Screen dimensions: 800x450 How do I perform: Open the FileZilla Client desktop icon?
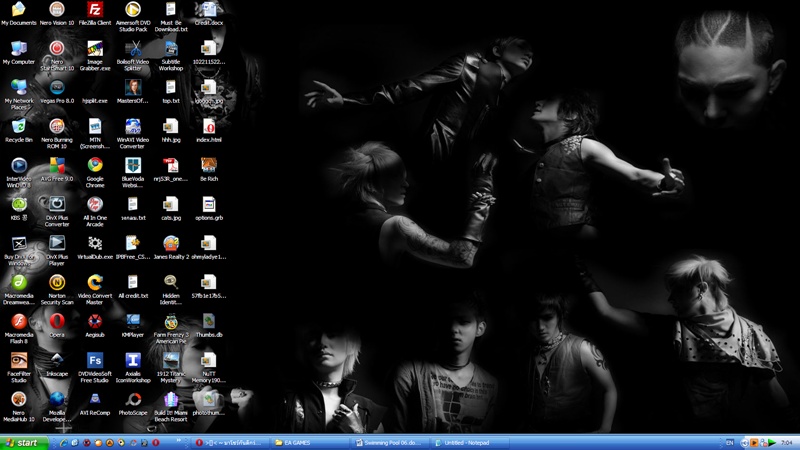95,14
